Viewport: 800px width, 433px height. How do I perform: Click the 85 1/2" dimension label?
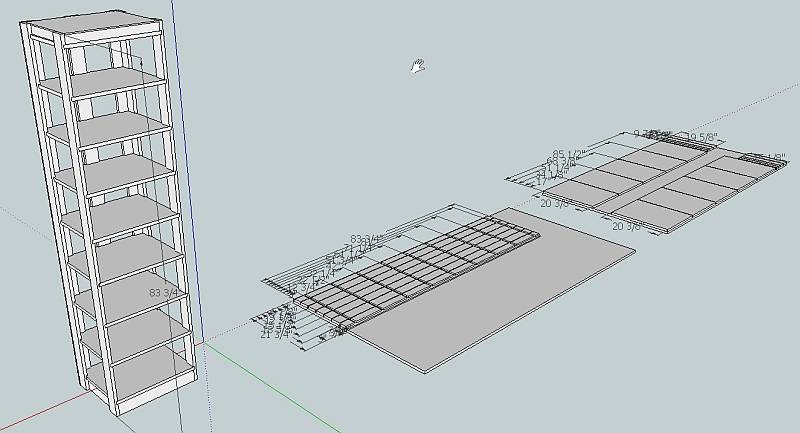point(568,154)
